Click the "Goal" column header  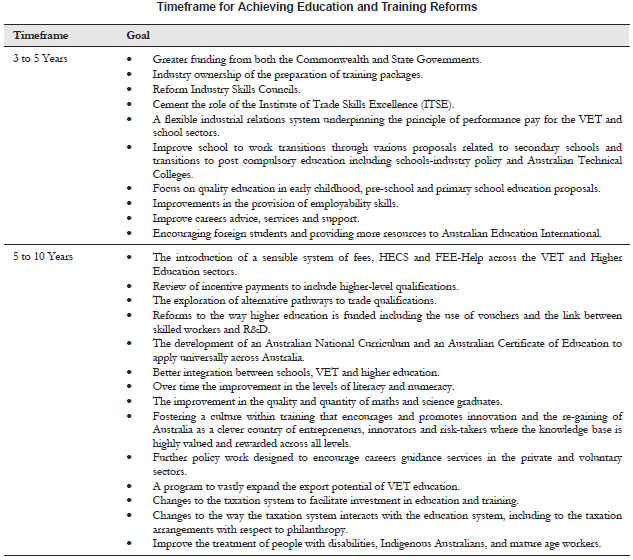coord(138,36)
